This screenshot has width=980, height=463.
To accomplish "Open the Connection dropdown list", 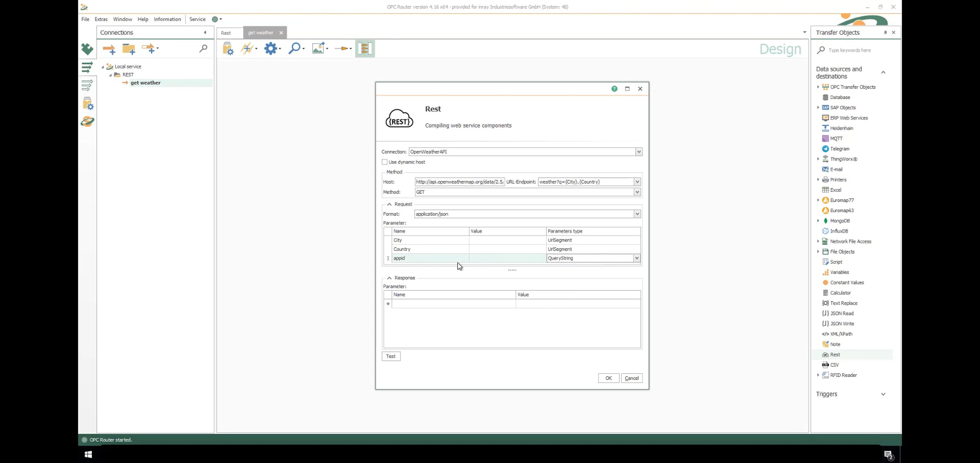I will [x=639, y=152].
